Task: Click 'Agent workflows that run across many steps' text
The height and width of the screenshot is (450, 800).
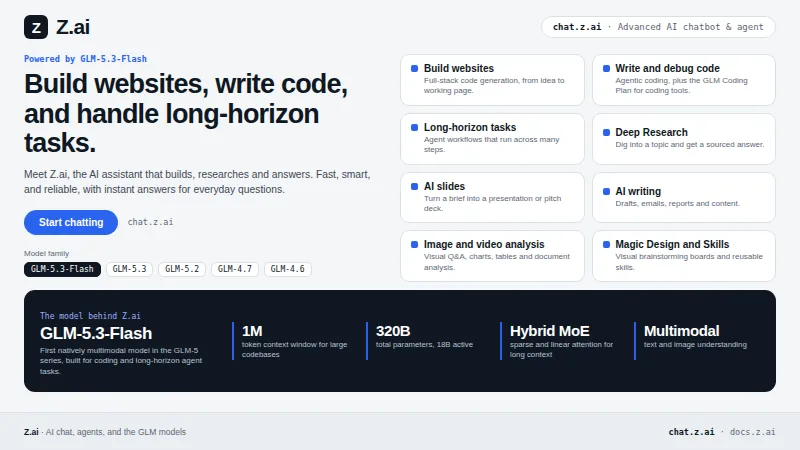Action: 491,144
